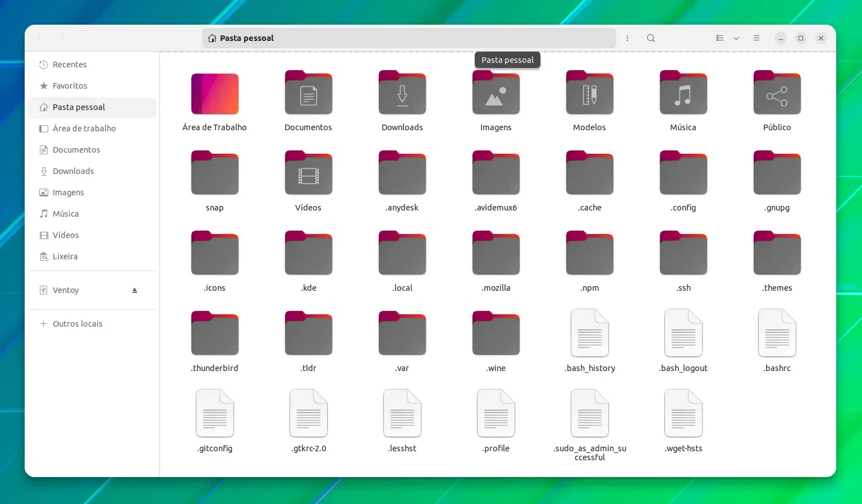Select the .icons folder
Viewport: 862px width, 504px height.
pos(215,253)
